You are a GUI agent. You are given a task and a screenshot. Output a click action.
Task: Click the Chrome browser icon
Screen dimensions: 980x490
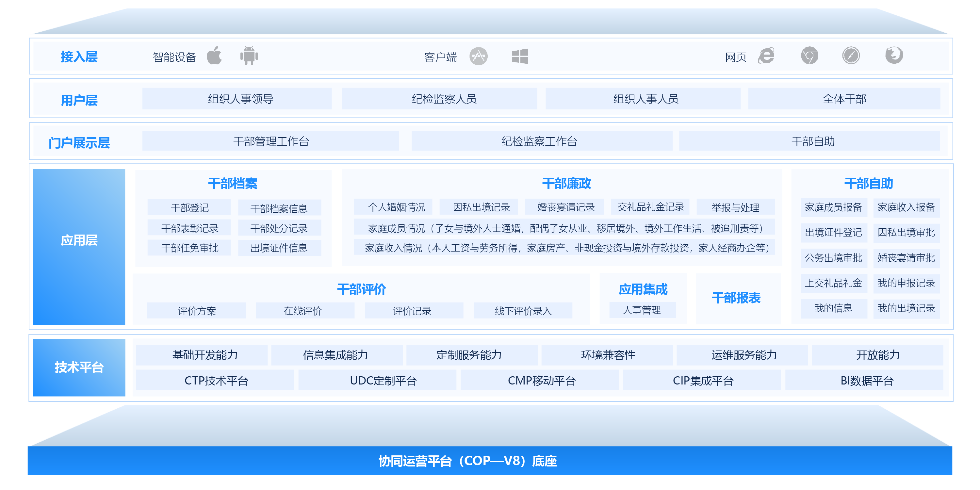[x=809, y=56]
